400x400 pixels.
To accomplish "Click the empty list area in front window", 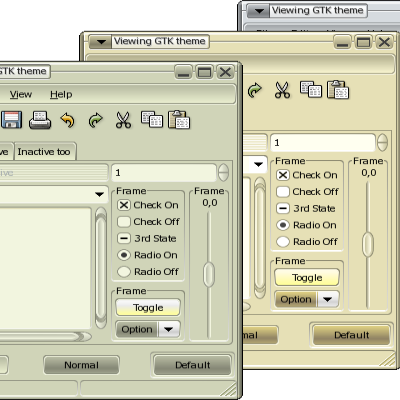I will pyautogui.click(x=45, y=268).
